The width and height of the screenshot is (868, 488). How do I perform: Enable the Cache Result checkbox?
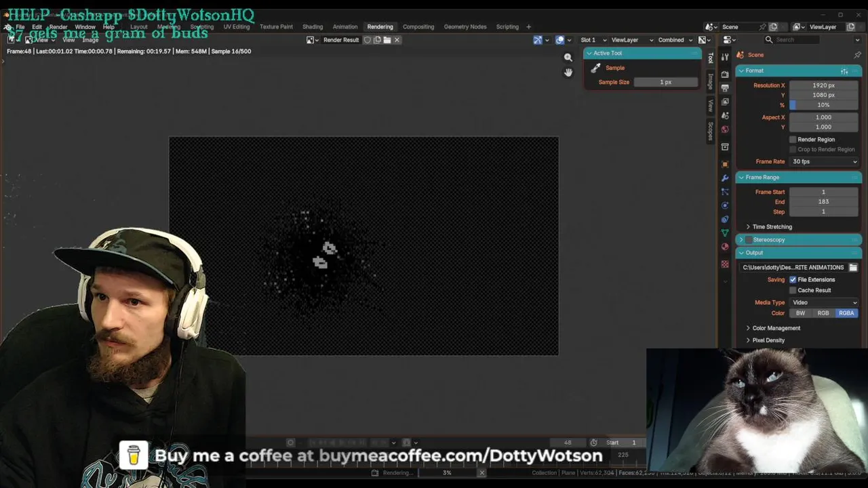click(793, 290)
